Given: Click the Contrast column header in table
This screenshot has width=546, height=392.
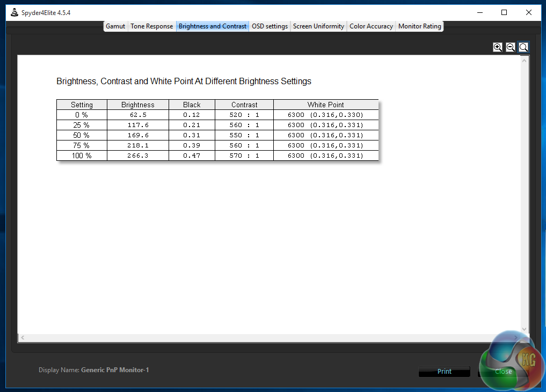Looking at the screenshot, I should coord(244,105).
